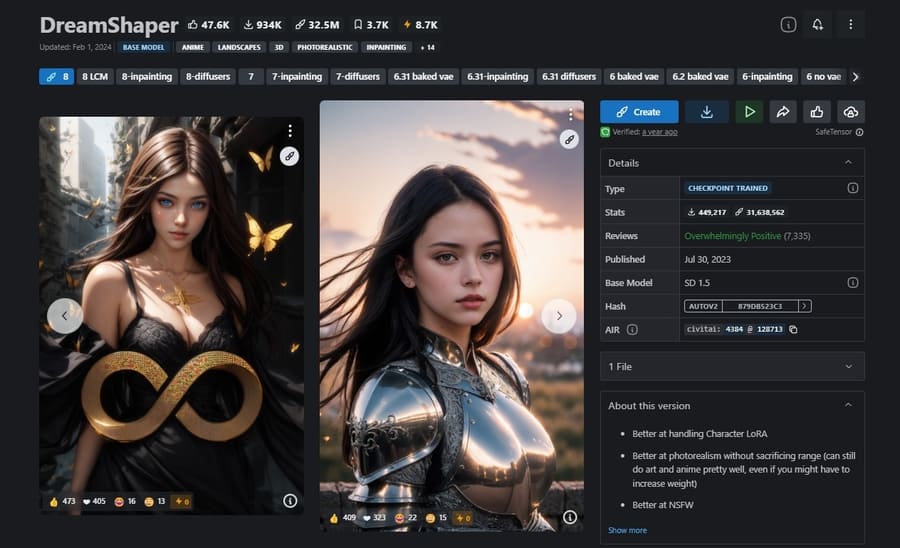Click the ANIME tag
This screenshot has height=548, width=900.
pos(193,47)
